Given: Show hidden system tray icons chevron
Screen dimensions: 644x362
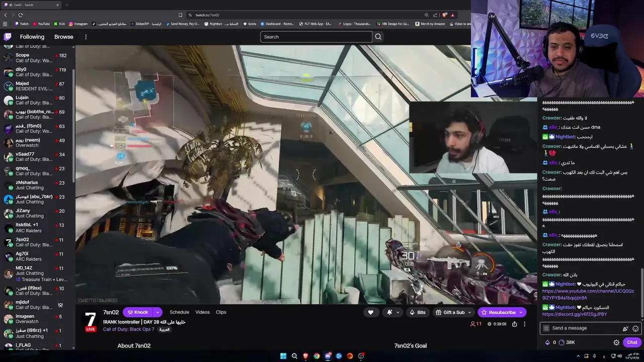Looking at the screenshot, I should (x=578, y=356).
